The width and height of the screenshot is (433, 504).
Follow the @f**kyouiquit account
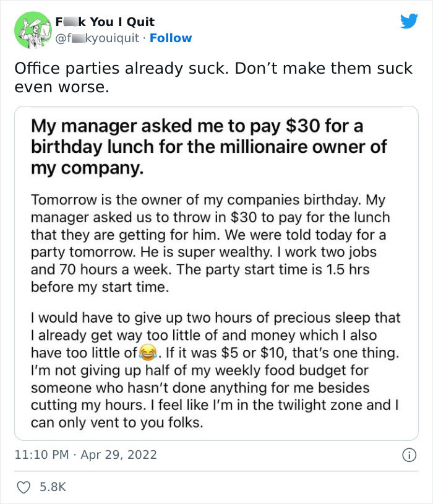point(171,38)
